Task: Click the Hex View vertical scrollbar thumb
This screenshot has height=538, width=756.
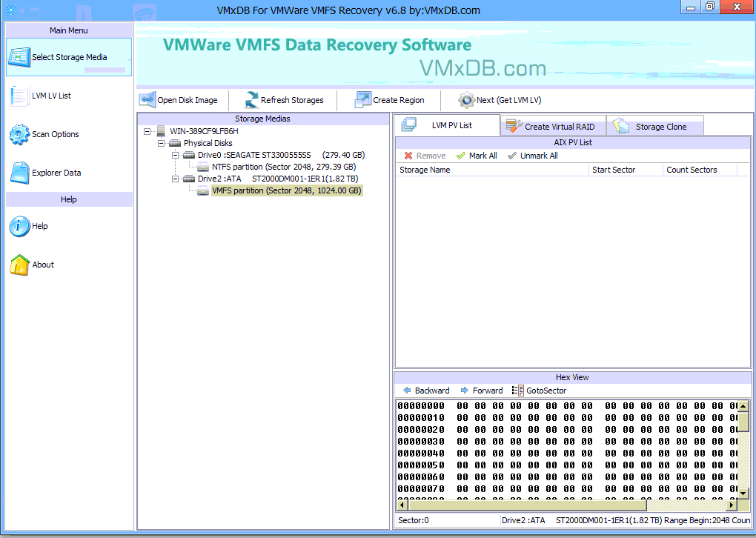Action: click(743, 422)
